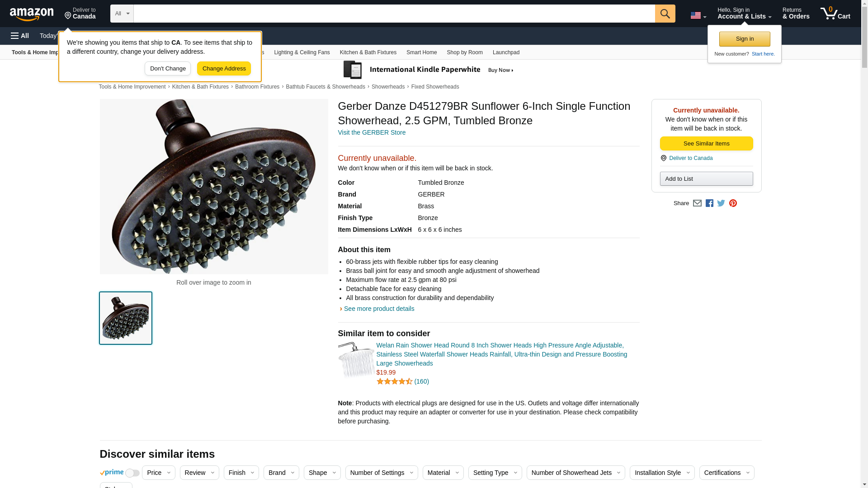The width and height of the screenshot is (868, 488).
Task: Open the Smart Home menu item
Action: [x=421, y=52]
